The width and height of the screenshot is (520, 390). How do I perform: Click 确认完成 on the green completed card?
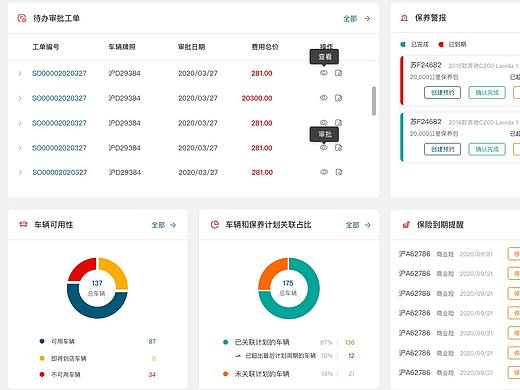487,149
